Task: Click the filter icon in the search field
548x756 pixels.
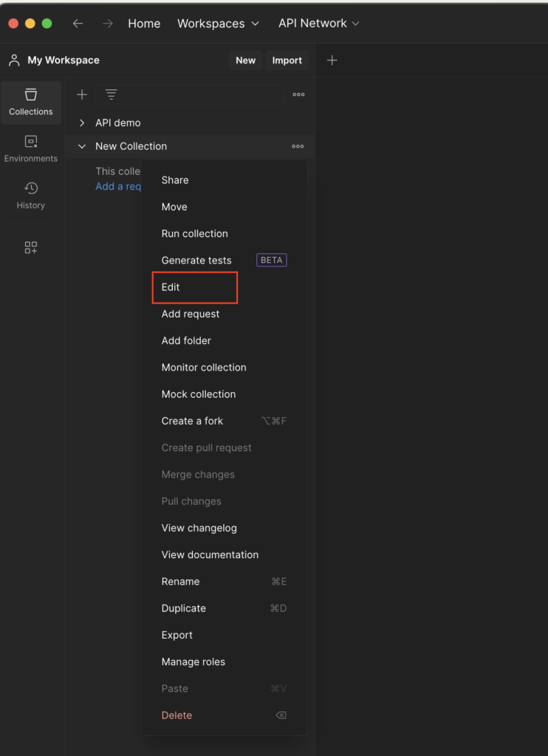Action: 112,94
